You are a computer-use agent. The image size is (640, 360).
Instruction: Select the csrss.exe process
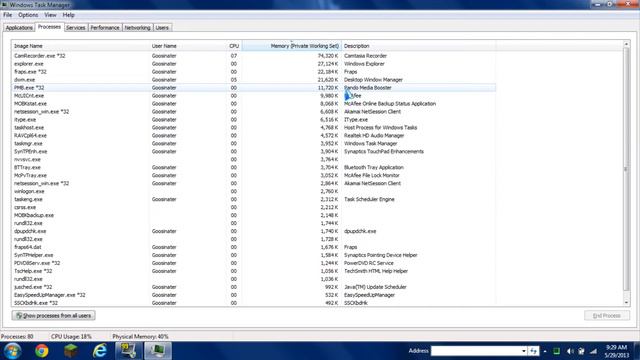[x=254, y=207]
